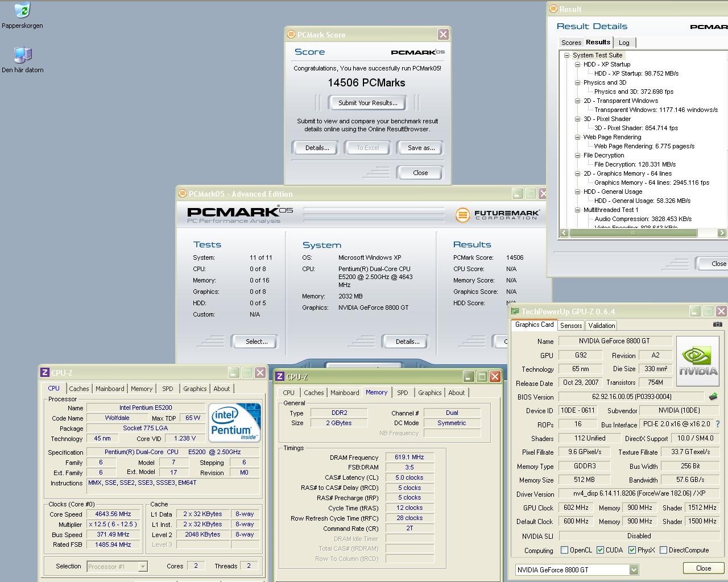Open Mainboard tab in left CPU-Z window

click(x=110, y=389)
